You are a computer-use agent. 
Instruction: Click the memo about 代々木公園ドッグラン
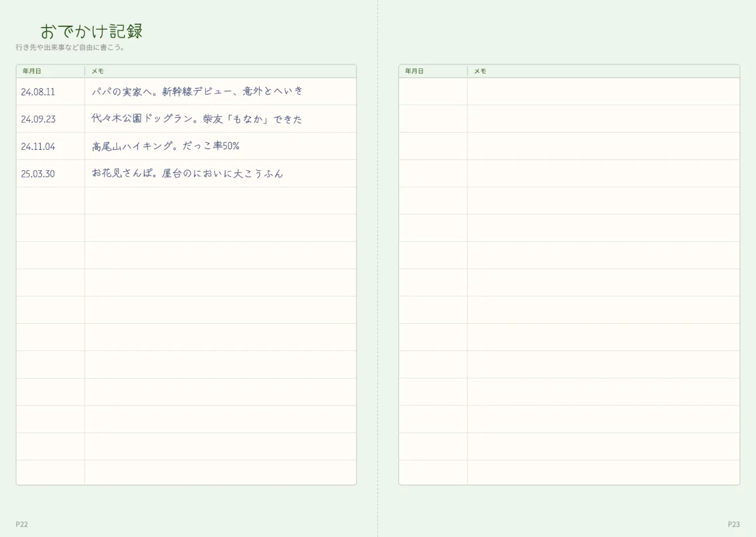coord(197,118)
